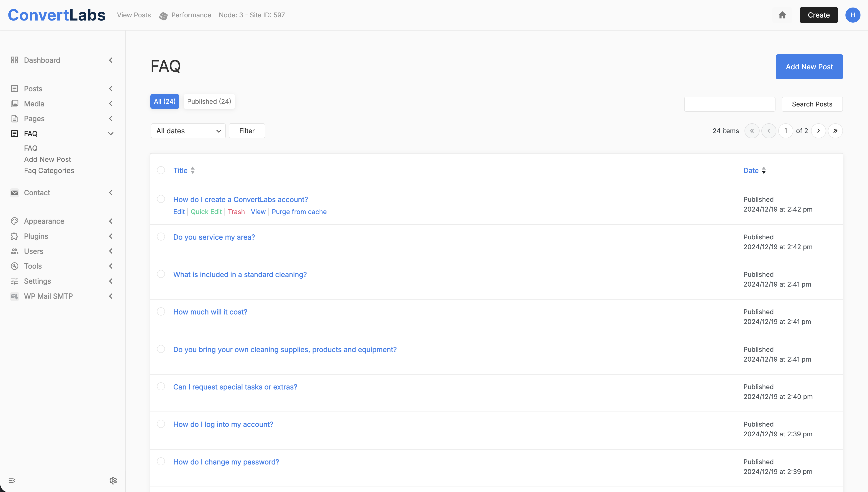Click the Dashboard grid icon

14,60
